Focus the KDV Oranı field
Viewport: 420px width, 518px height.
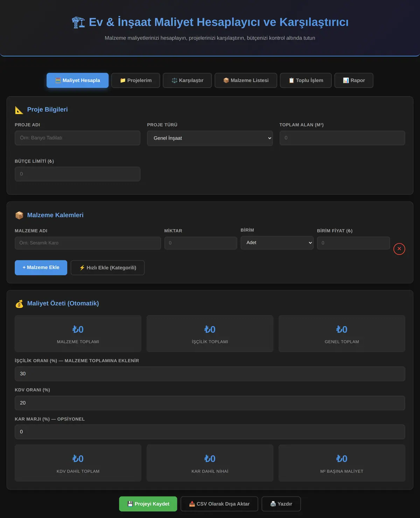[210, 403]
